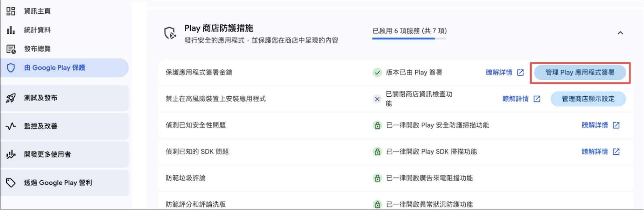Viewport: 644px width, 210px height.
Task: Click the bar chart icon beside 統計資料
Action: [x=11, y=30]
